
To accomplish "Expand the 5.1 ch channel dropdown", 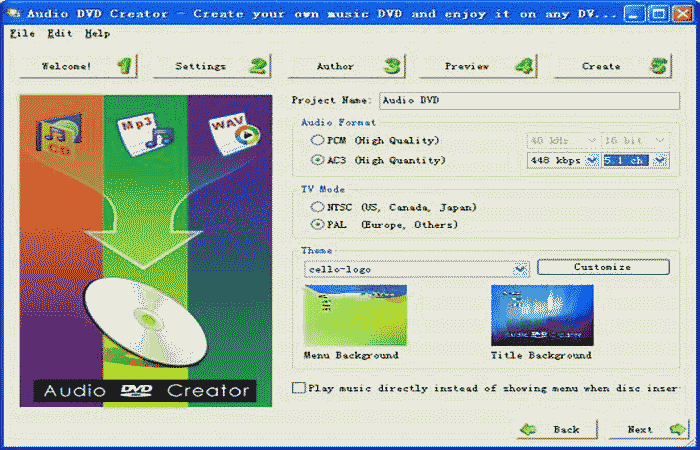I will click(661, 159).
